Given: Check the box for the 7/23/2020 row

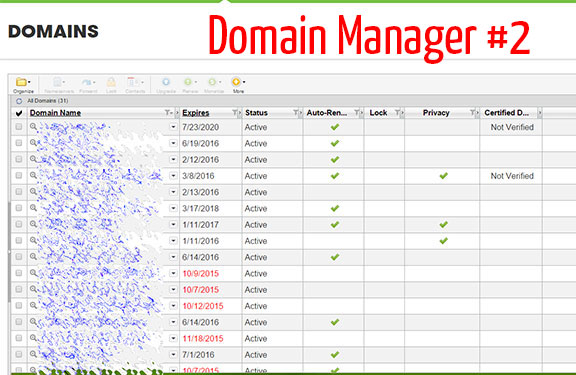Looking at the screenshot, I should (x=19, y=127).
